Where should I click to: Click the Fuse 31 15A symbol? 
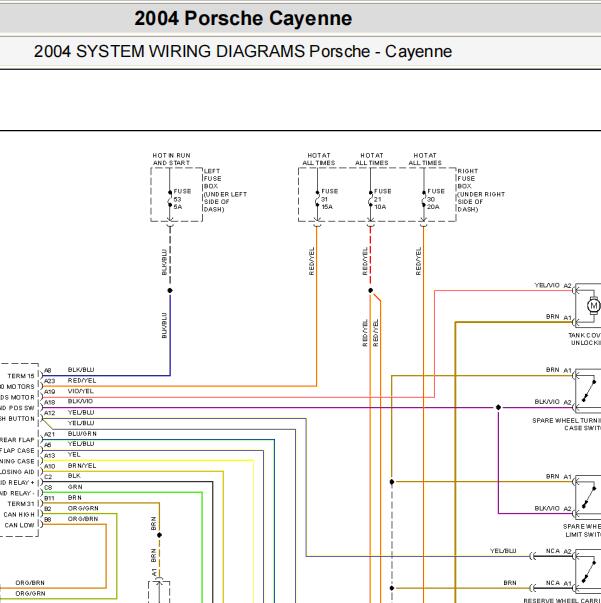[x=318, y=199]
